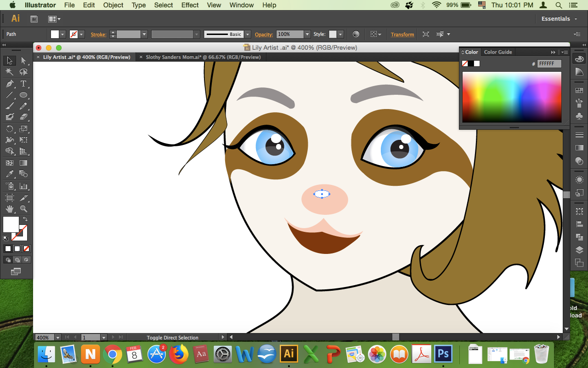Reset to default fill and stroke
Viewport: 588px width, 368px height.
[6, 238]
